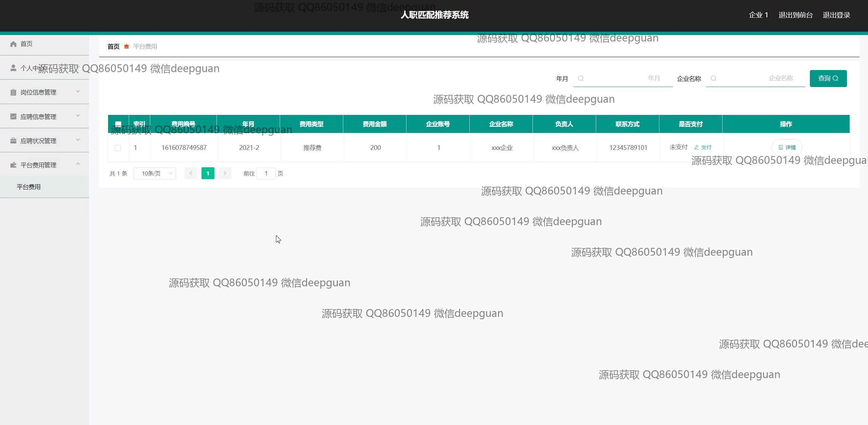
Task: Click the search icon in 年月 field
Action: click(x=581, y=78)
